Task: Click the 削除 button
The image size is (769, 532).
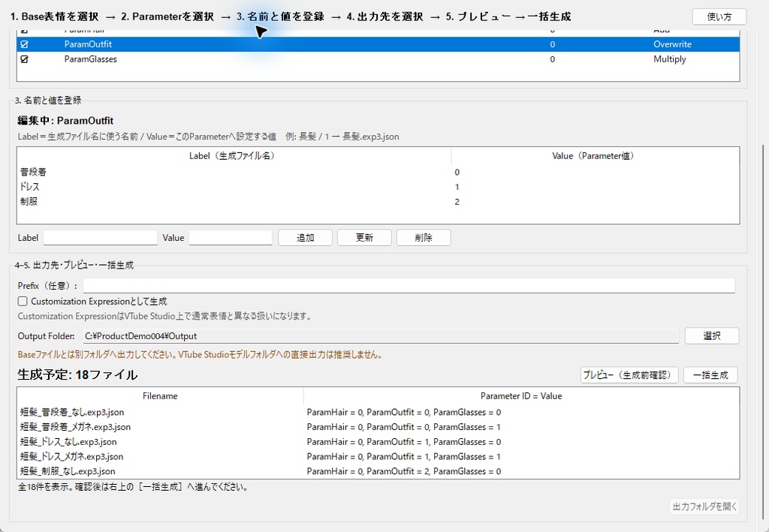Action: point(424,238)
